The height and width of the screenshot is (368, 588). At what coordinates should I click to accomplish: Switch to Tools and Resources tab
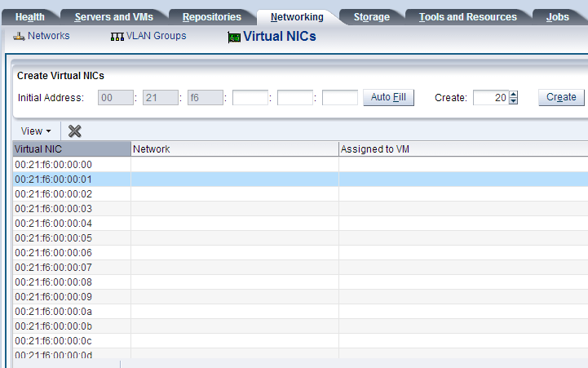(467, 17)
